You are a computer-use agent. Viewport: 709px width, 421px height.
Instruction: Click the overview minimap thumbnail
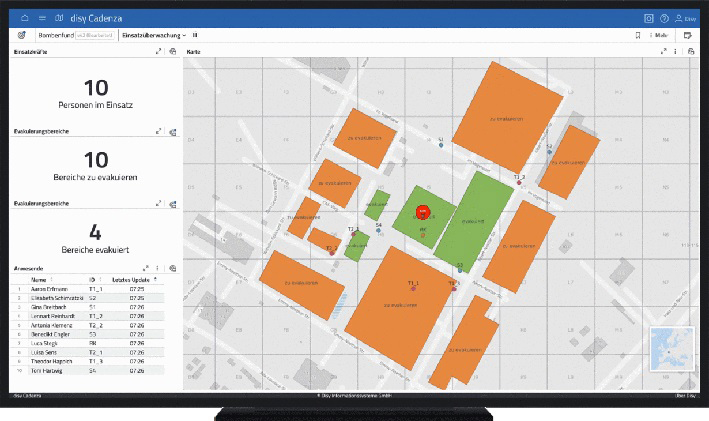coord(672,349)
